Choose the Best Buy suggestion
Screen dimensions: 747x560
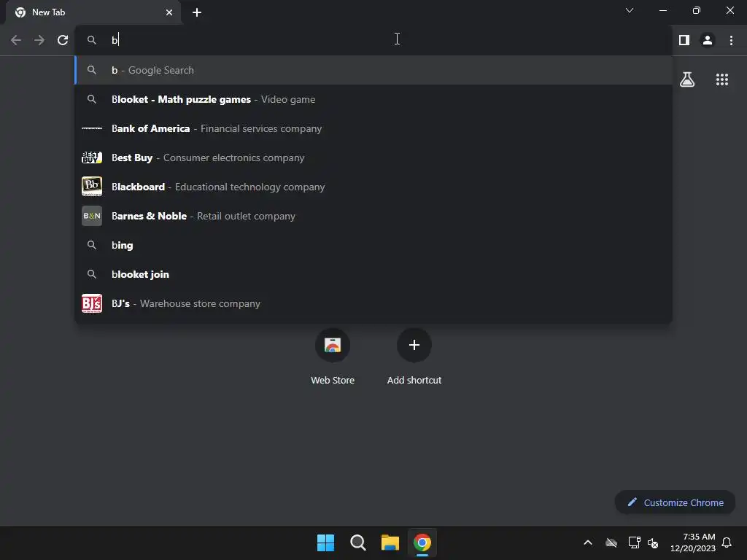click(373, 157)
